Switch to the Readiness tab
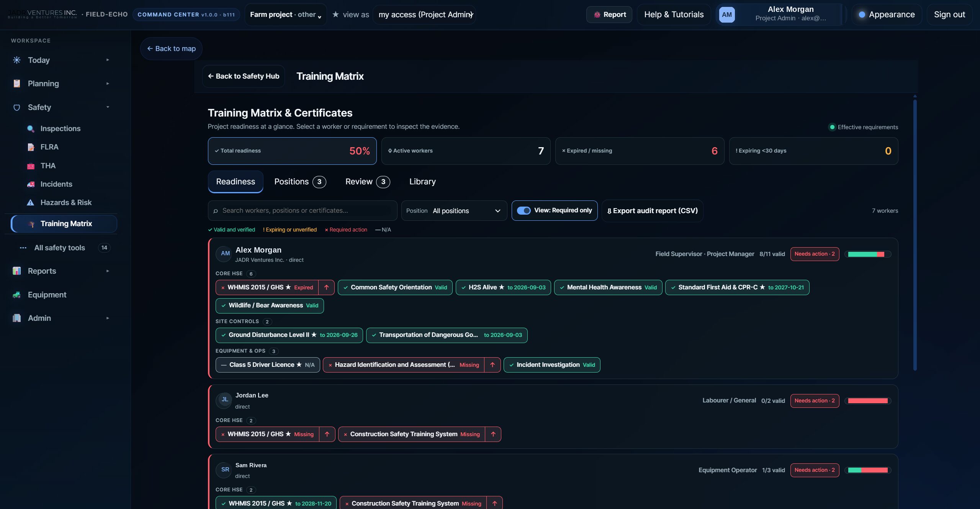The image size is (980, 509). tap(236, 182)
